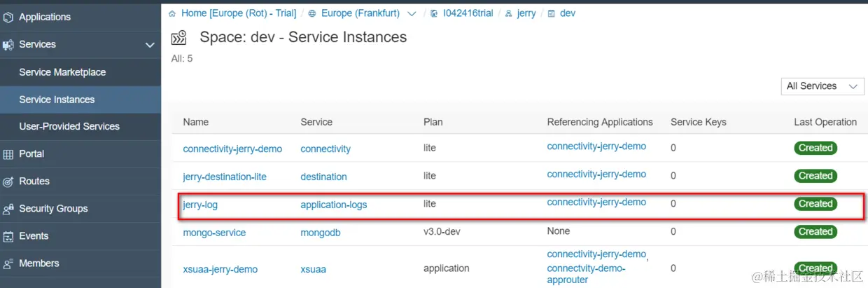Image resolution: width=868 pixels, height=288 pixels.
Task: Click the Space service instances header icon
Action: tap(179, 38)
